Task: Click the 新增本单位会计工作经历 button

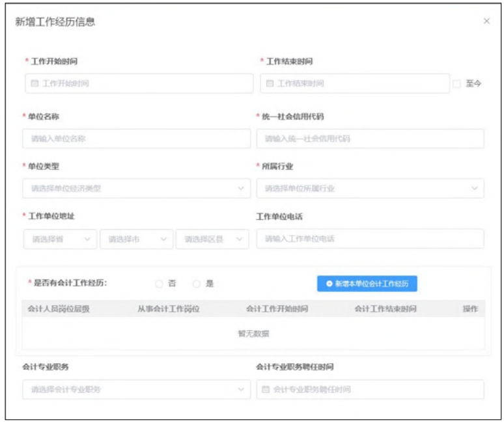Action: click(367, 284)
